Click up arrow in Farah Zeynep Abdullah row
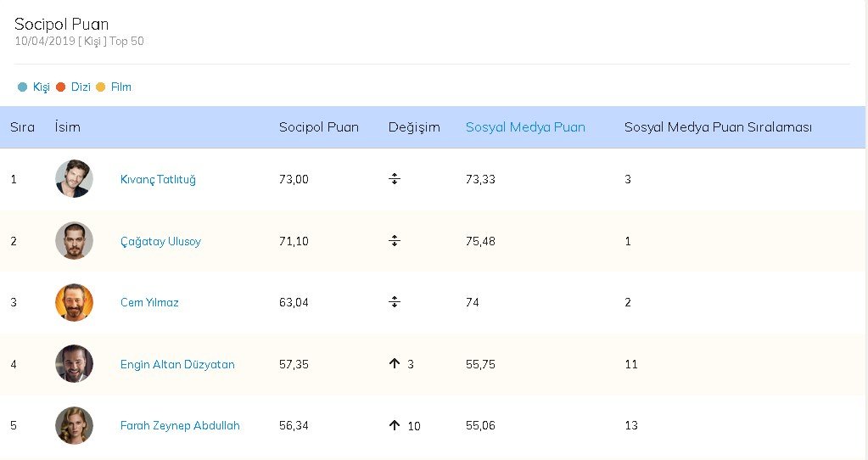This screenshot has width=868, height=460. [x=395, y=425]
